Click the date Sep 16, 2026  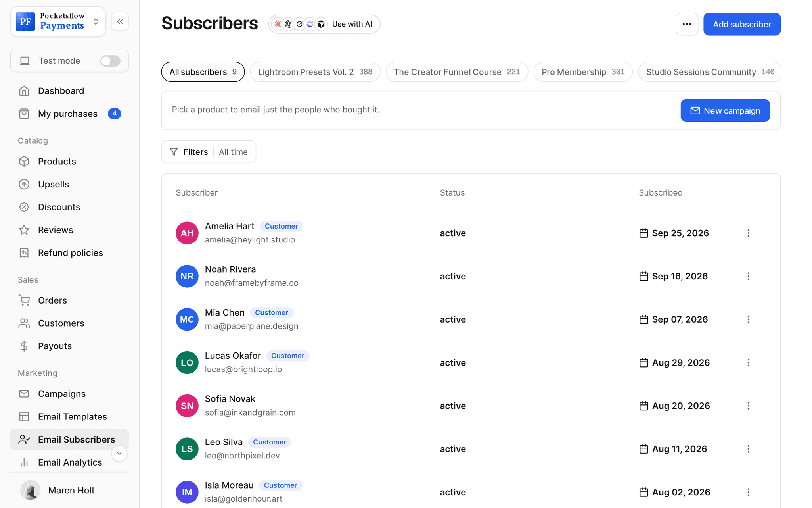tap(680, 276)
